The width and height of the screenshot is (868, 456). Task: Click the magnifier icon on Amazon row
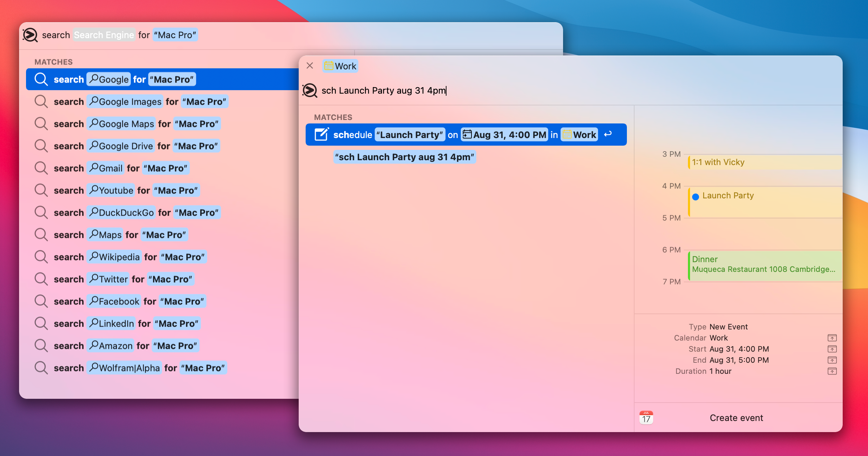pos(41,345)
